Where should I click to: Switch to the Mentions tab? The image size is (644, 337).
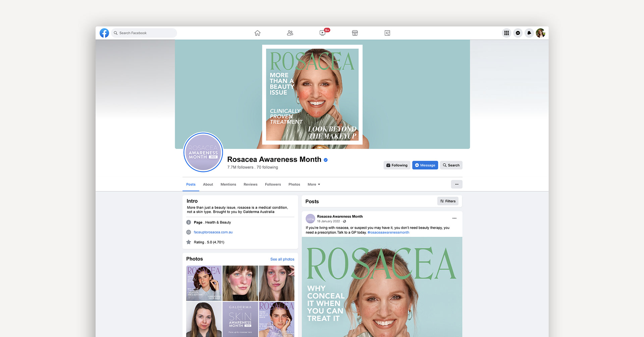point(228,184)
